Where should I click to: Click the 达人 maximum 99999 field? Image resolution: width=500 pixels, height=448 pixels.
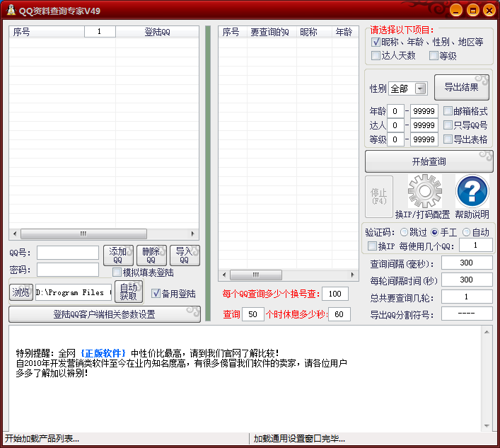pos(424,125)
